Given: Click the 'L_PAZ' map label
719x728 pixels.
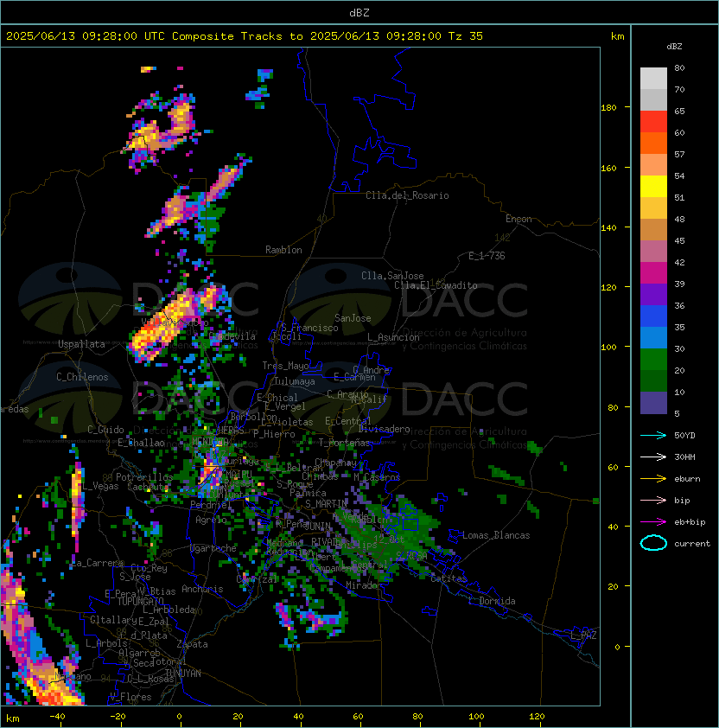Looking at the screenshot, I should [583, 635].
